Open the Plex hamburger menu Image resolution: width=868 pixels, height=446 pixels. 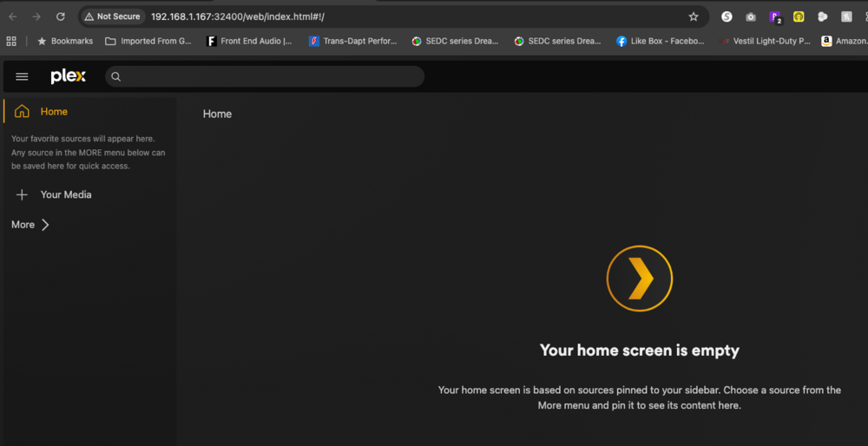coord(23,76)
